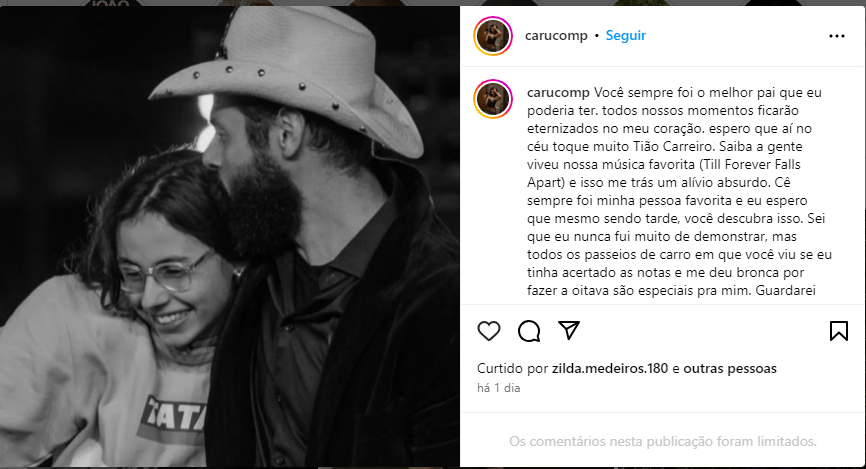The image size is (866, 469).
Task: Click carucomp's avatar beside the caption
Action: click(x=493, y=99)
